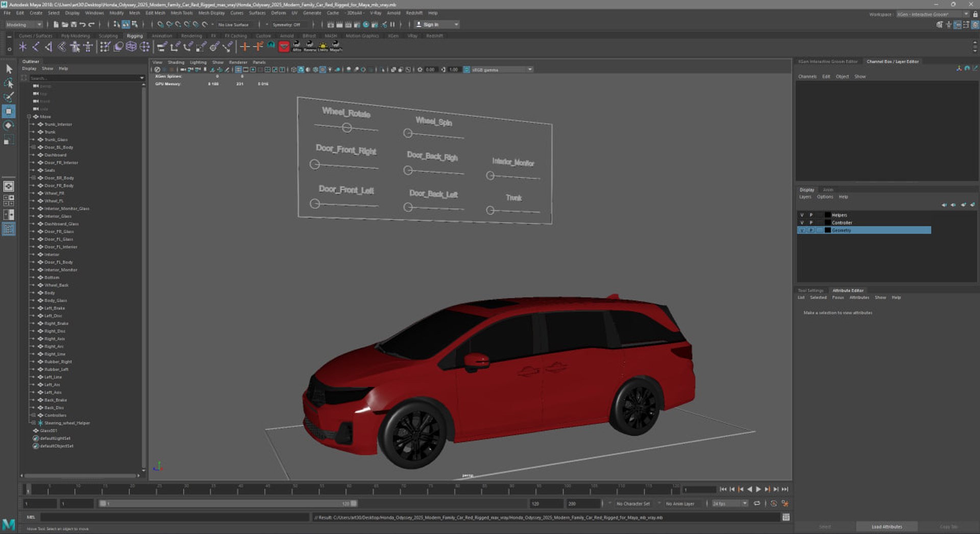Image resolution: width=980 pixels, height=534 pixels.
Task: Toggle playback P of Helpers layer
Action: coord(811,215)
